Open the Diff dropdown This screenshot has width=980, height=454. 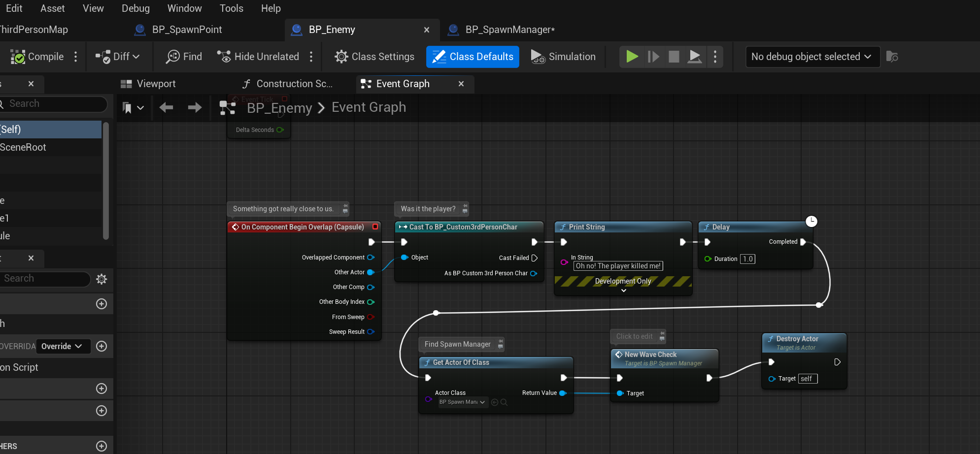(x=117, y=57)
